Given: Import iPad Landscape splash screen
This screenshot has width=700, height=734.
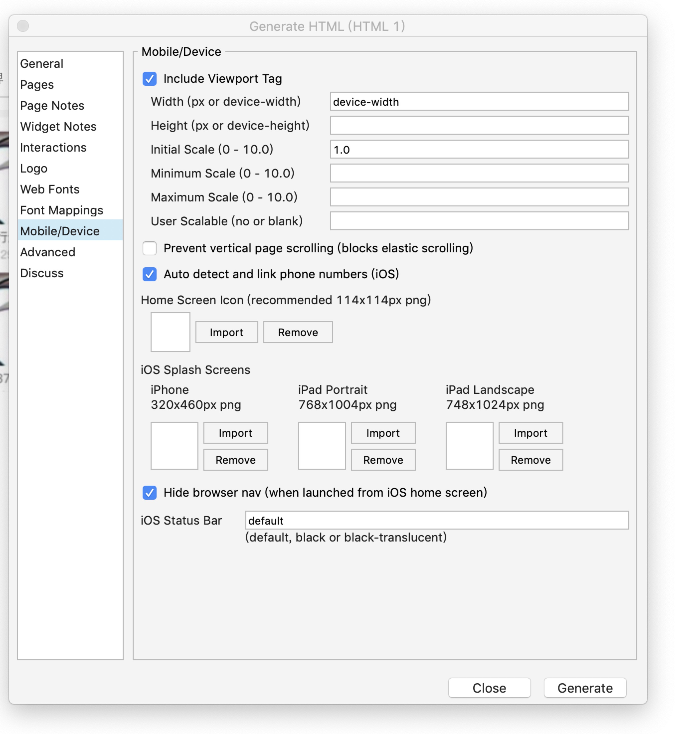Looking at the screenshot, I should [530, 433].
